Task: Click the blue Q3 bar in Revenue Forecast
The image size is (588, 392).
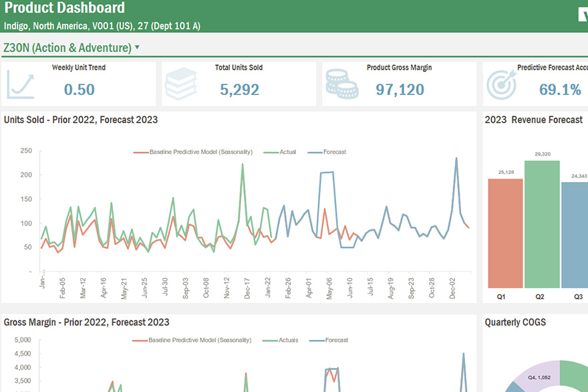Action: [x=575, y=234]
